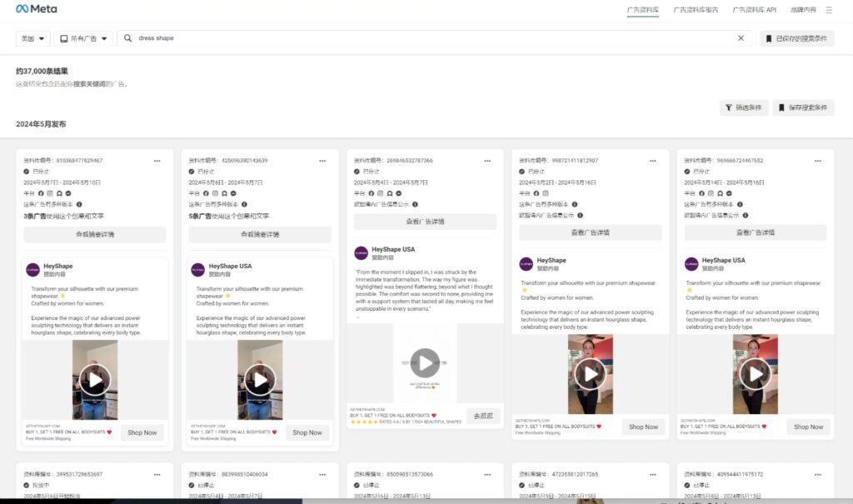Click Messenger platform icon on second ad card
The height and width of the screenshot is (504, 853).
(x=233, y=193)
